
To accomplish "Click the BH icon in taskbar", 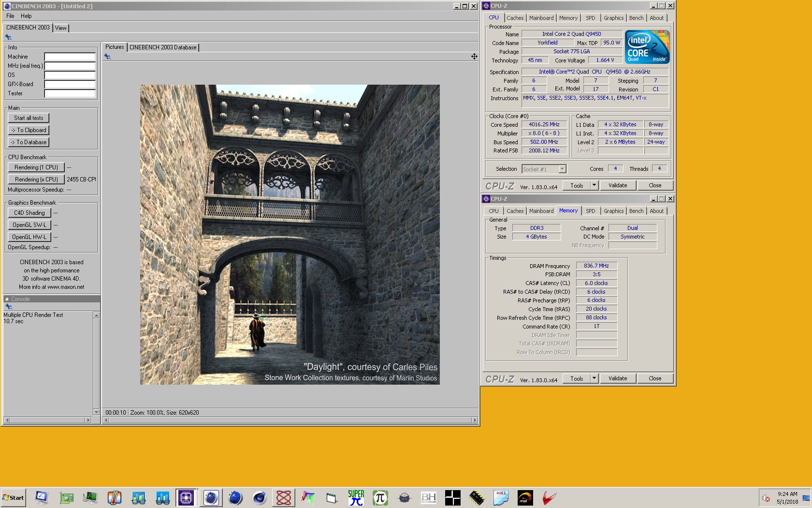I will click(x=429, y=497).
